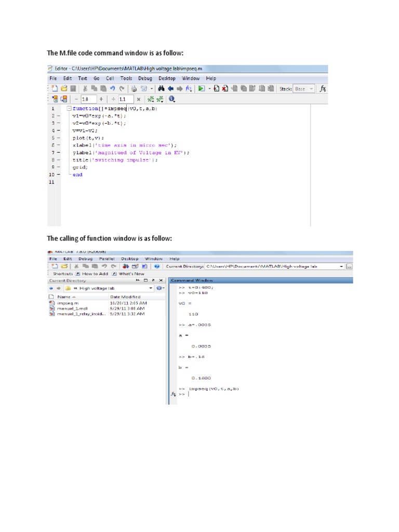Click the Undo arrow in Editor toolbar
399x532 pixels.
(113, 88)
